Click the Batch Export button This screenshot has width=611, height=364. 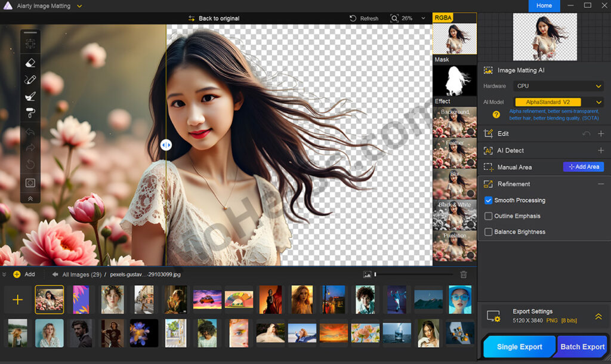[582, 346]
